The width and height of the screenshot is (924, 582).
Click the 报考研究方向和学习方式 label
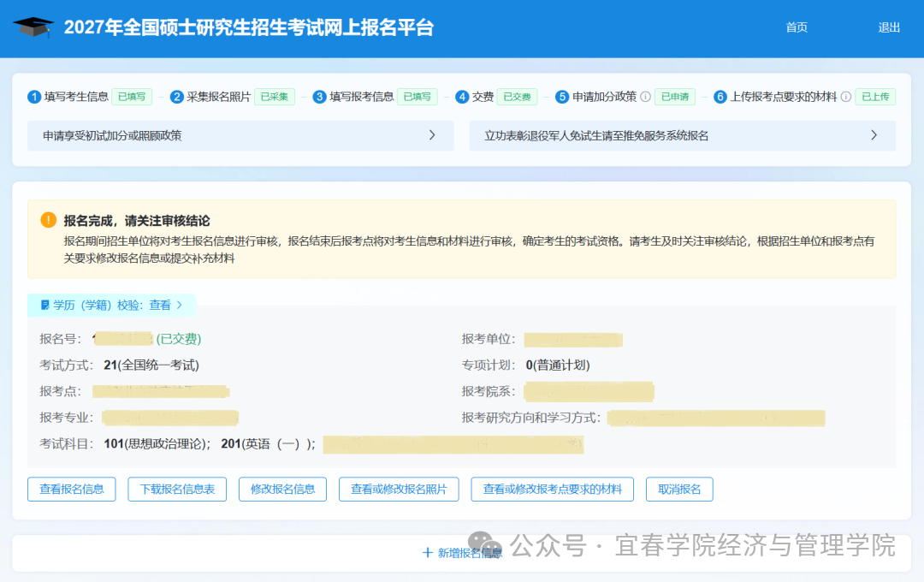531,418
